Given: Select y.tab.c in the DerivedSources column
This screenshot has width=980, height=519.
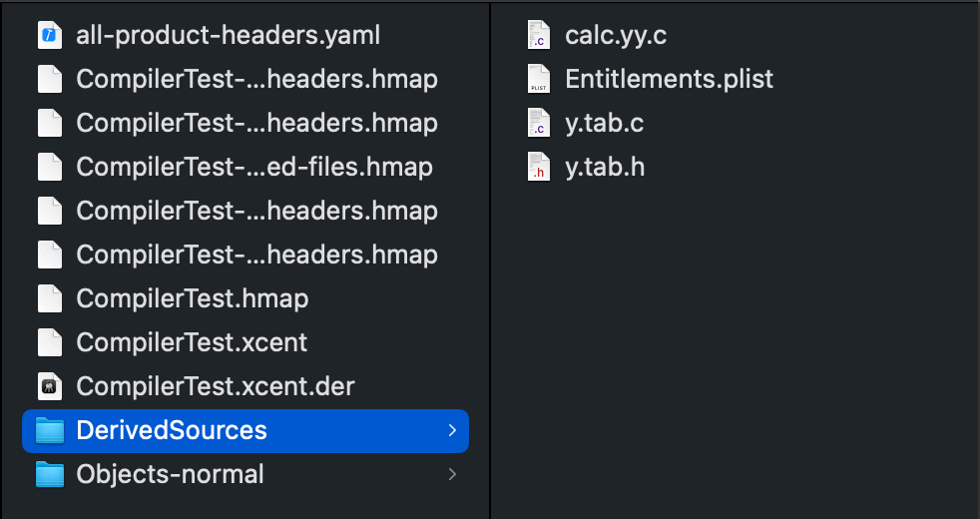Looking at the screenshot, I should coord(605,123).
